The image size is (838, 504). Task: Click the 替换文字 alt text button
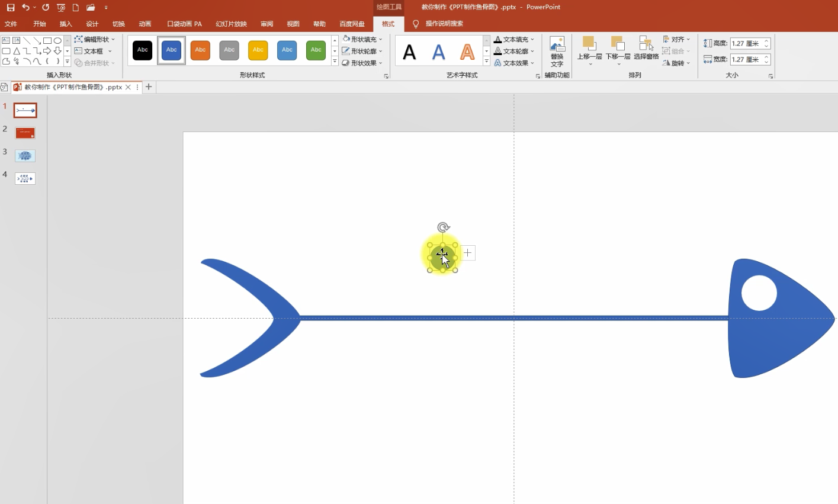pos(557,52)
